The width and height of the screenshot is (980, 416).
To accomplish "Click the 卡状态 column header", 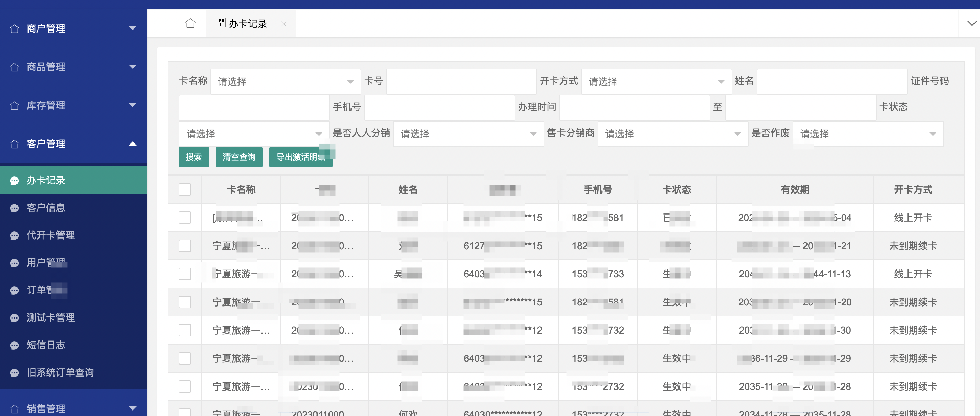I will pos(676,189).
